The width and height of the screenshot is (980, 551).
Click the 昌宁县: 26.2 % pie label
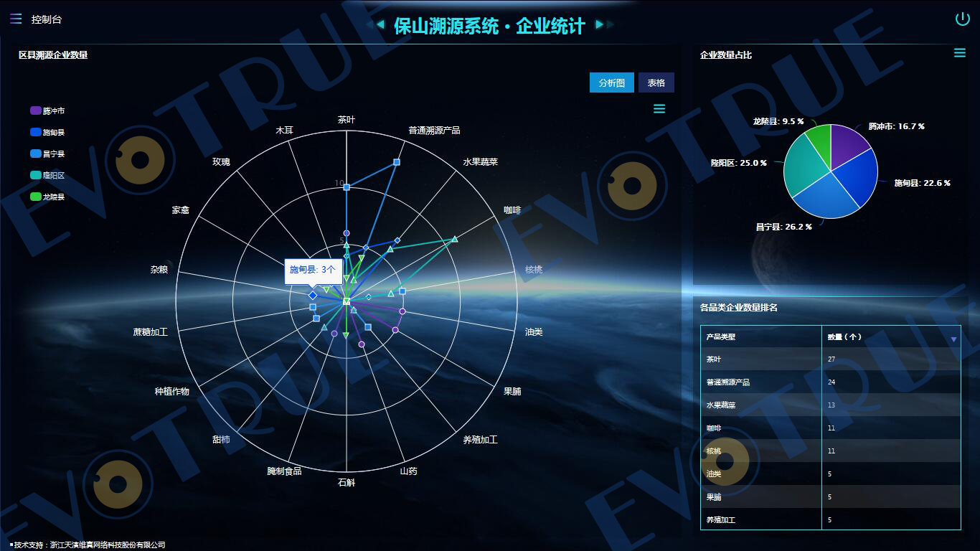click(783, 227)
